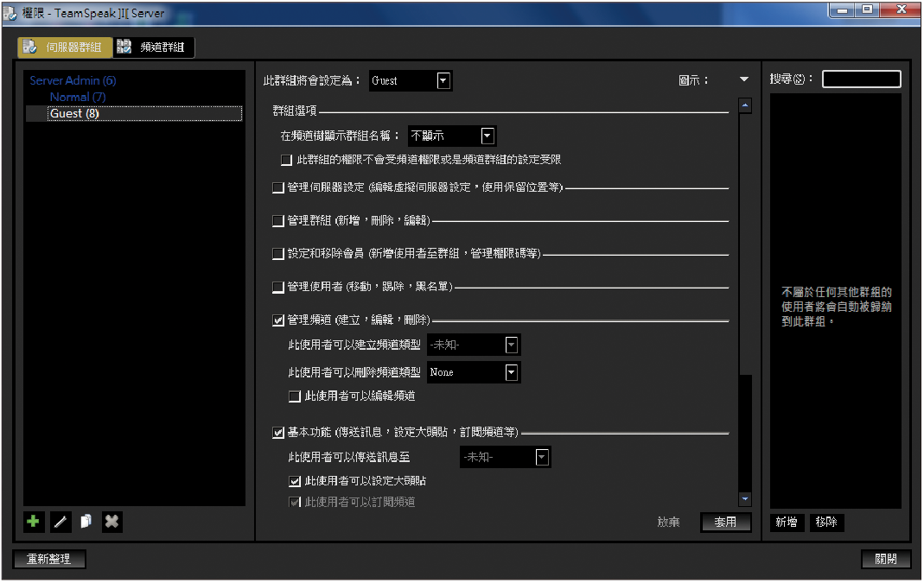Click the X delete group icon
924x583 pixels.
coord(112,522)
